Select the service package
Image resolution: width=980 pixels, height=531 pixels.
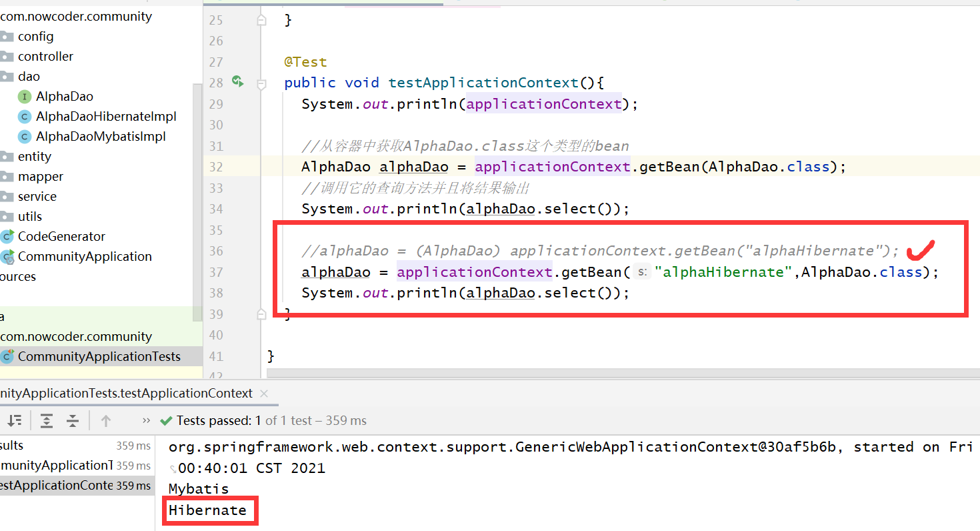(37, 197)
